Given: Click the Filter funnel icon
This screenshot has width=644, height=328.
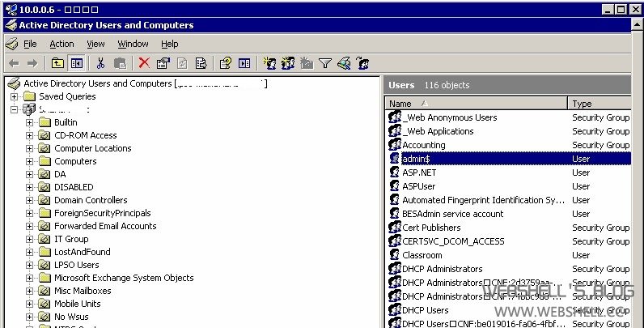Looking at the screenshot, I should coord(325,63).
